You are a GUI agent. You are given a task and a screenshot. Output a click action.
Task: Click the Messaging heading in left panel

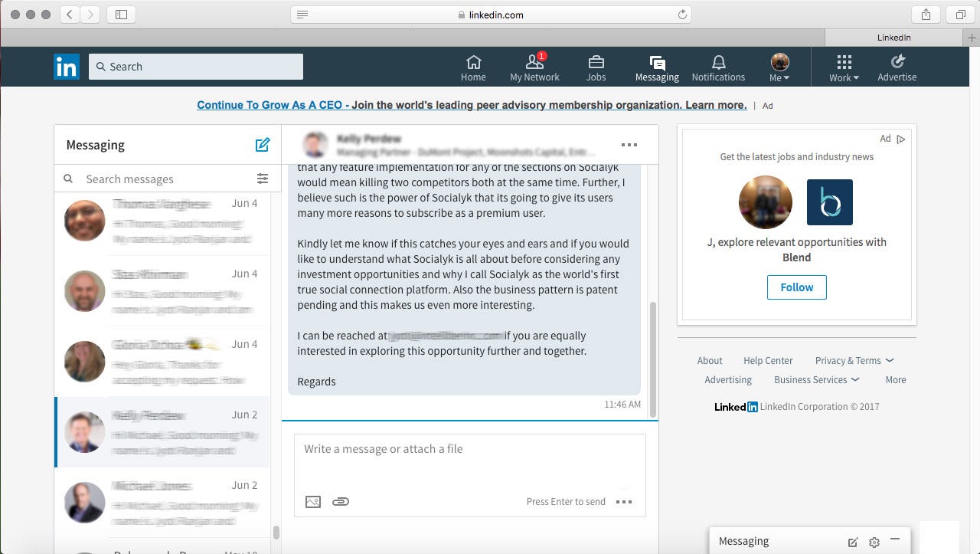click(95, 145)
